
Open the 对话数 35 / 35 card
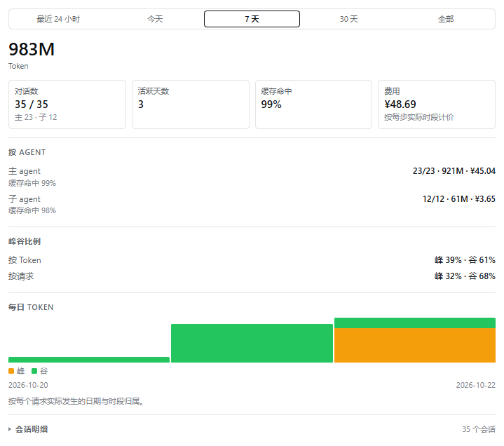(67, 104)
